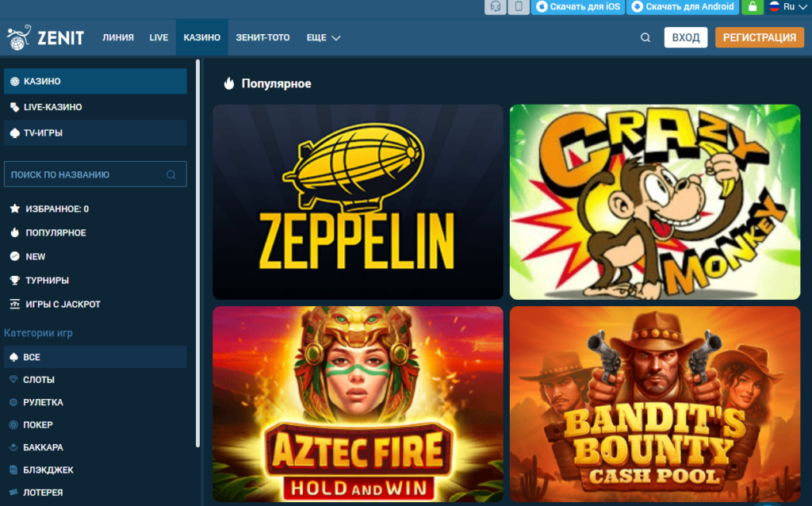The height and width of the screenshot is (506, 812).
Task: Click the roulette wheel icon beside Рулетка
Action: (x=13, y=402)
